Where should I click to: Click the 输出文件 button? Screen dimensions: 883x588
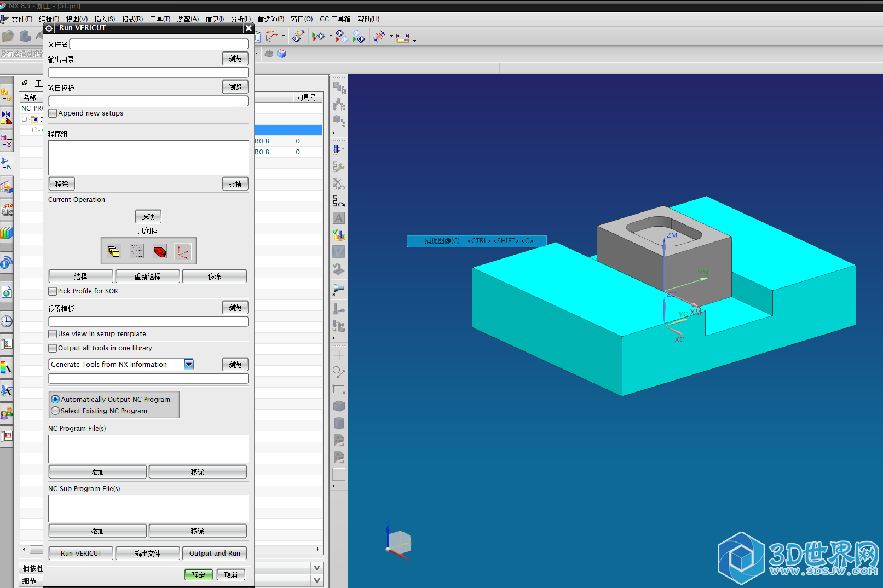pyautogui.click(x=148, y=554)
